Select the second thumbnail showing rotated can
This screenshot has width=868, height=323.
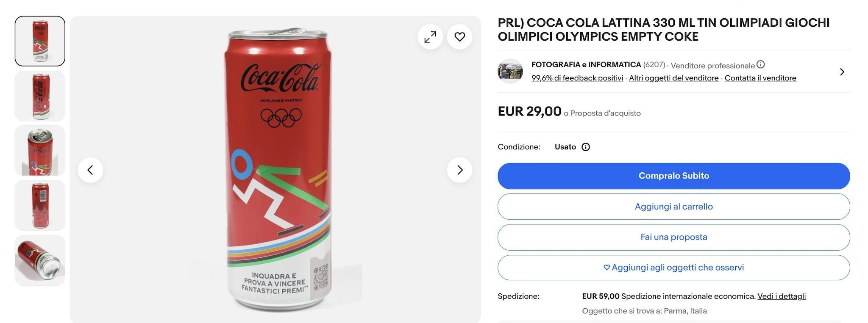point(40,96)
